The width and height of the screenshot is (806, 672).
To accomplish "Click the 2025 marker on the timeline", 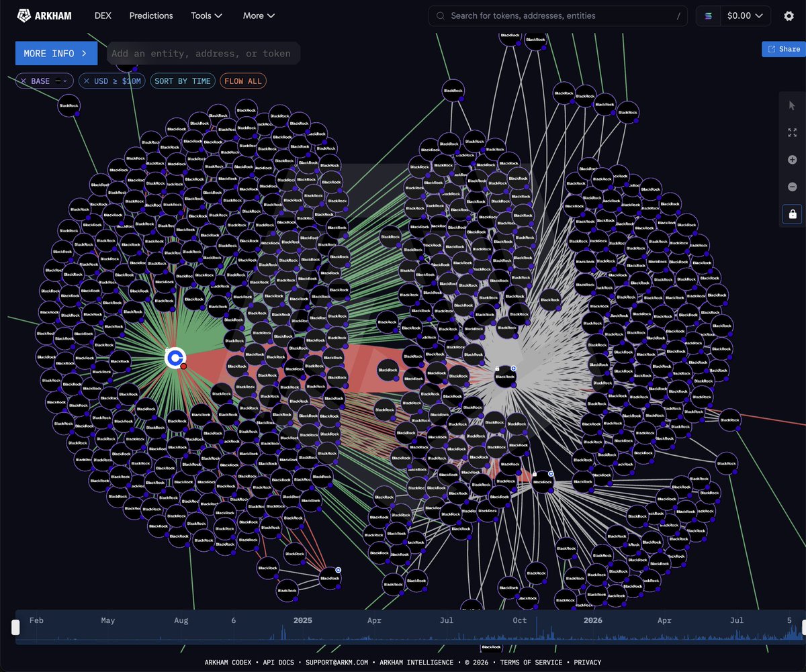I will (303, 620).
